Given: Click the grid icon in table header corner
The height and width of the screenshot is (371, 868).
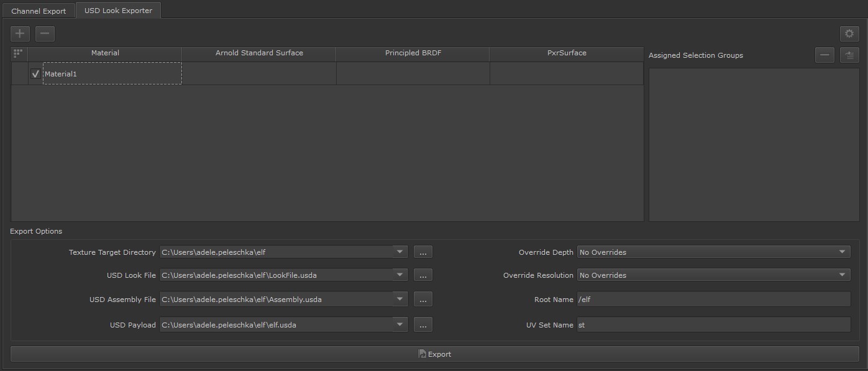Looking at the screenshot, I should click(18, 54).
